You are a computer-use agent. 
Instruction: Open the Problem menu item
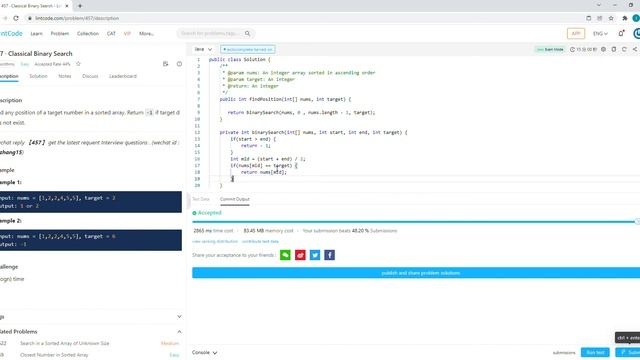[x=60, y=33]
